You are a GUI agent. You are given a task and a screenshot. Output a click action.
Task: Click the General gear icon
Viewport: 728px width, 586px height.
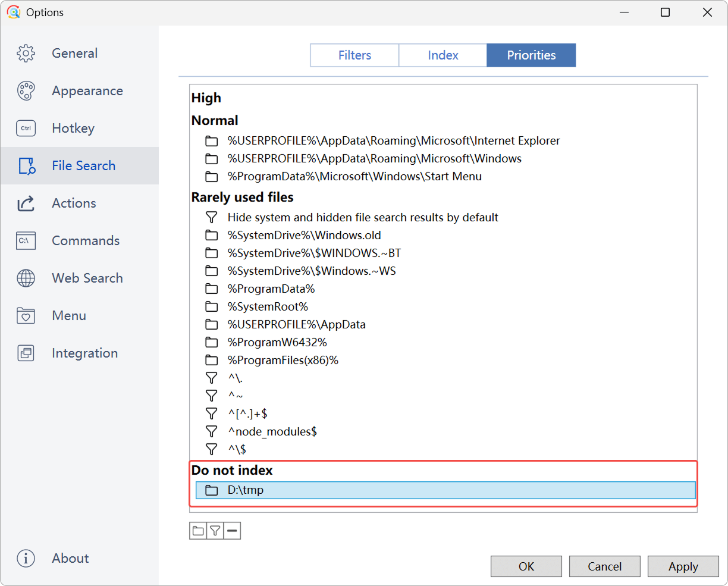click(x=26, y=54)
